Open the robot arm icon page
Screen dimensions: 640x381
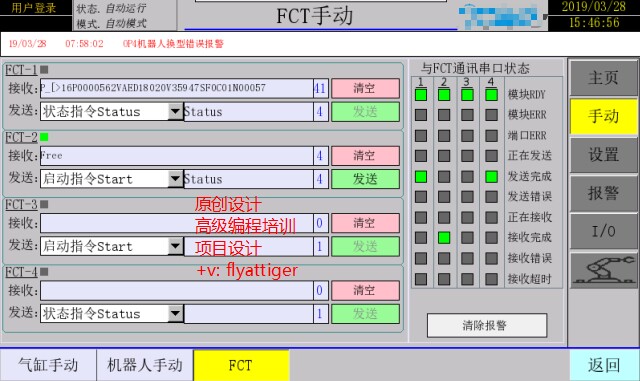603,270
